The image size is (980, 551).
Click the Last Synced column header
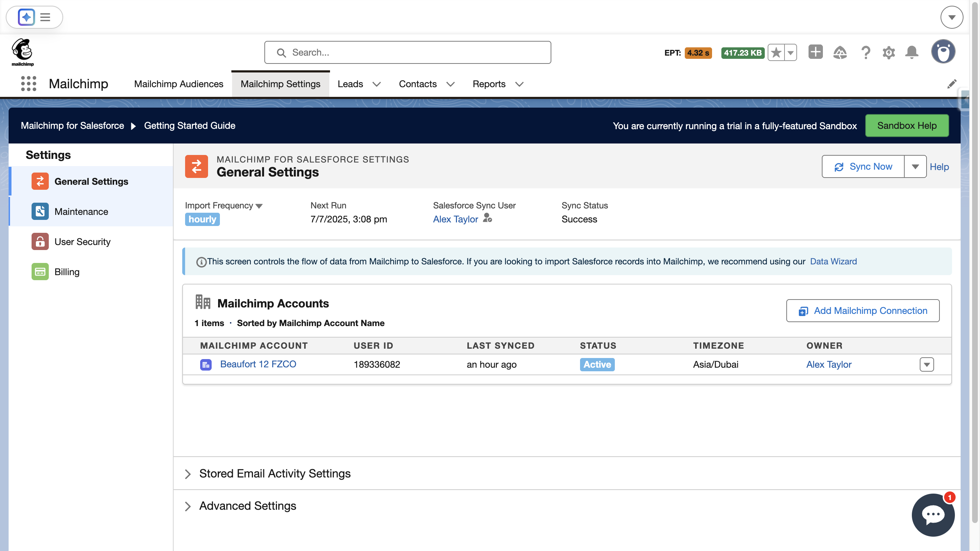[500, 345]
